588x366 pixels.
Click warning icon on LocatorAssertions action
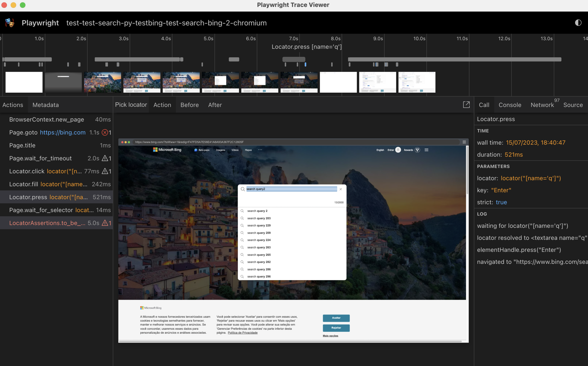point(105,223)
